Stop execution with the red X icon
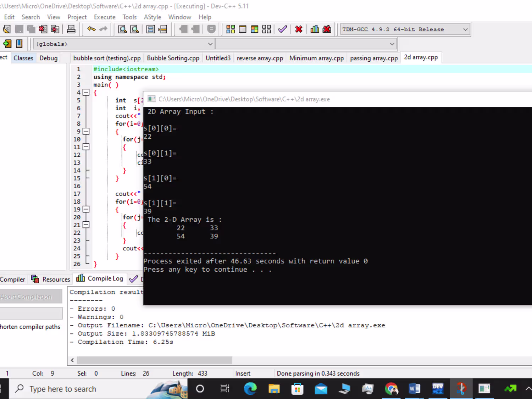 click(x=299, y=29)
